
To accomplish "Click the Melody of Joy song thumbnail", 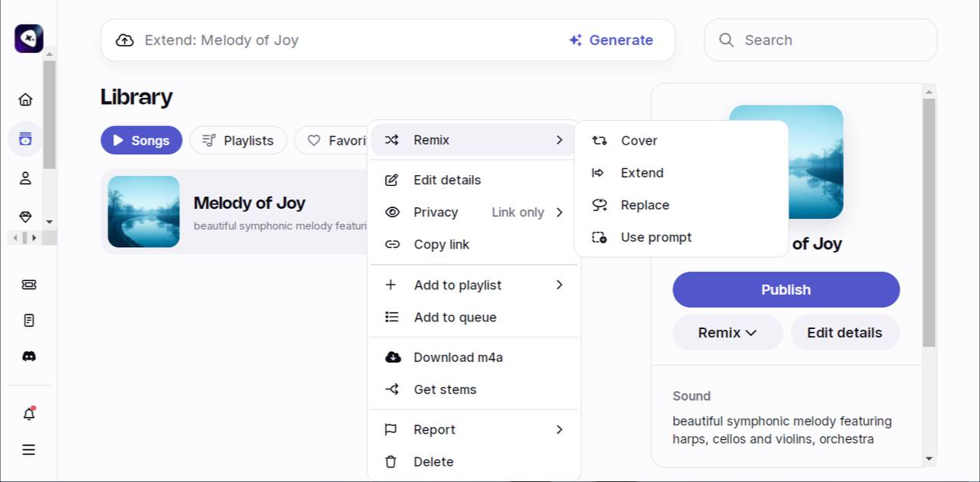I will tap(144, 212).
